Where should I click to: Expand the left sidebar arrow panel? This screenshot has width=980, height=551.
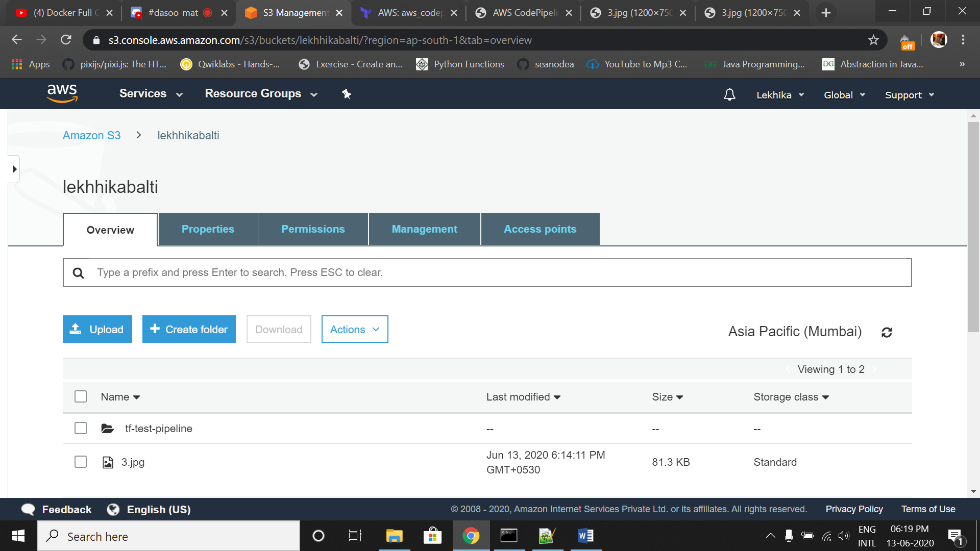tap(14, 169)
